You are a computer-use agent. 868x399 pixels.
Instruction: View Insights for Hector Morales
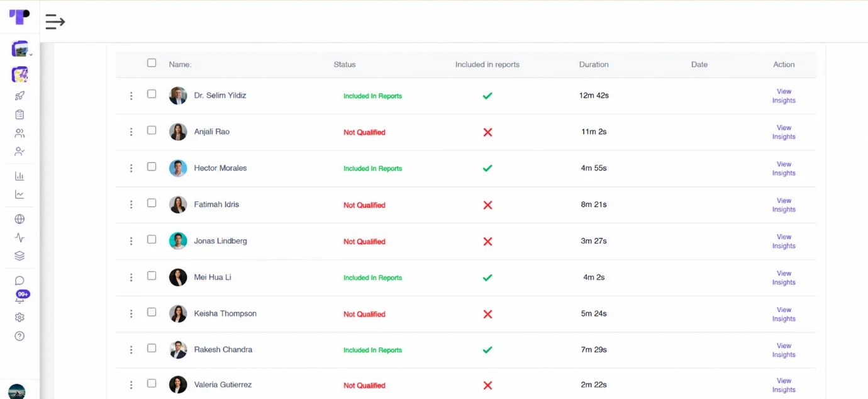784,169
